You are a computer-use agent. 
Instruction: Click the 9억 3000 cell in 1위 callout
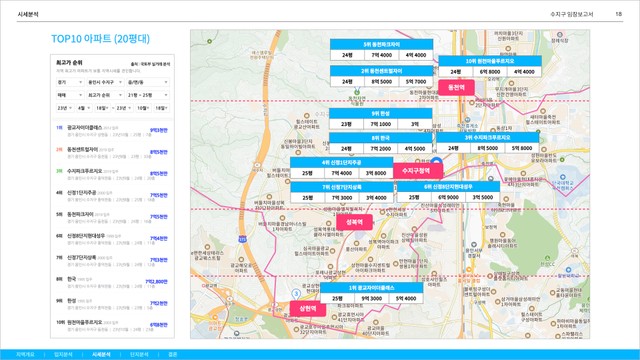coord(371,298)
